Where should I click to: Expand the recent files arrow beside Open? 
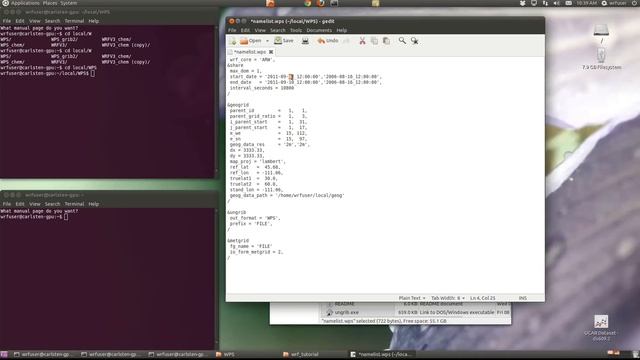[267, 41]
